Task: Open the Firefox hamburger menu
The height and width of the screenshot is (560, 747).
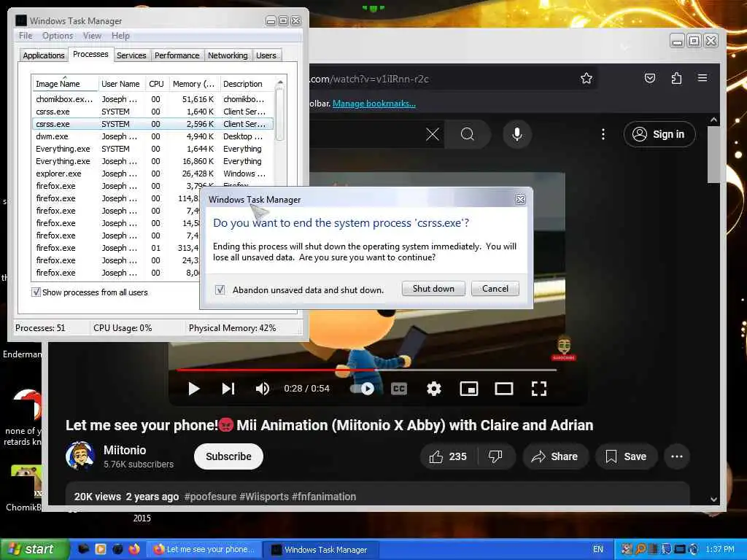Action: tap(703, 77)
